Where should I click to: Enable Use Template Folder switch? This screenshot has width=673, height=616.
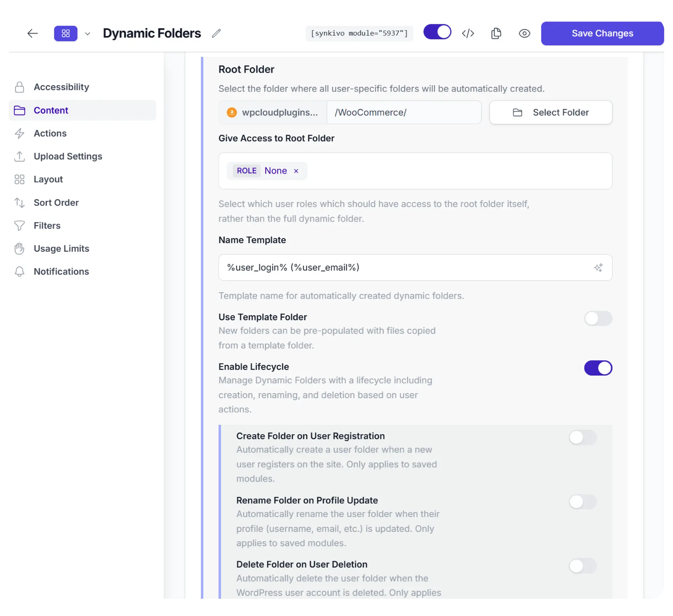click(x=598, y=318)
